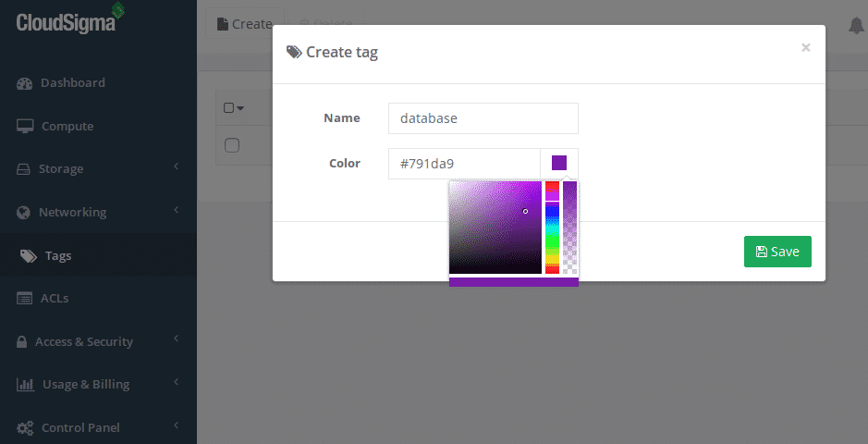868x444 pixels.
Task: Expand the Storage submenu chevron
Action: [x=176, y=166]
